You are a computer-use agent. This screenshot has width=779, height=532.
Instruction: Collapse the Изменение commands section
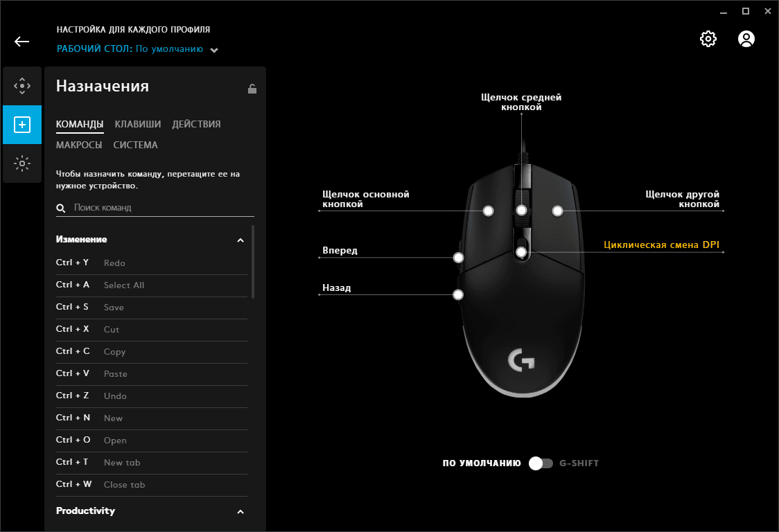coord(240,240)
